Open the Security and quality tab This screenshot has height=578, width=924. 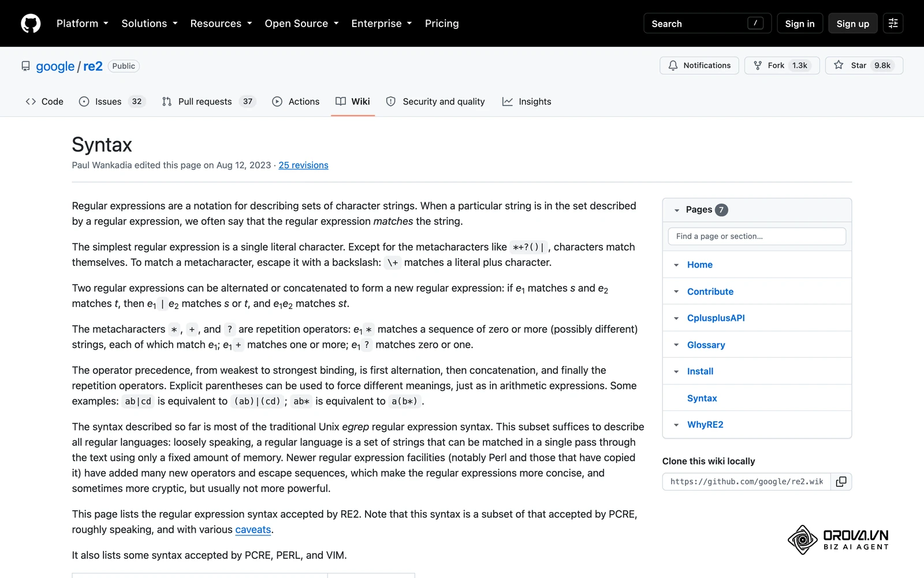point(435,102)
